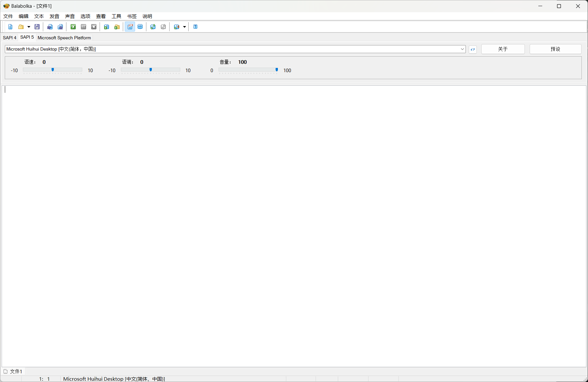Open the 查看 menu
This screenshot has width=588, height=382.
[101, 16]
